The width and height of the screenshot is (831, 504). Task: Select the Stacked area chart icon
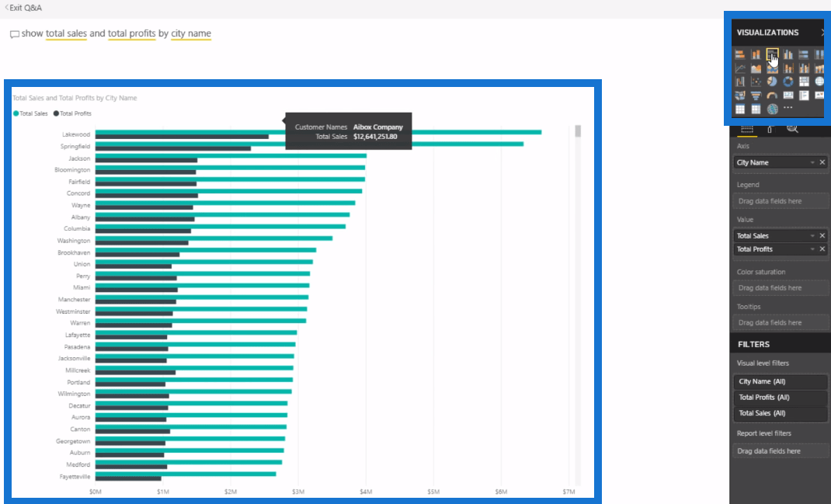pos(772,68)
